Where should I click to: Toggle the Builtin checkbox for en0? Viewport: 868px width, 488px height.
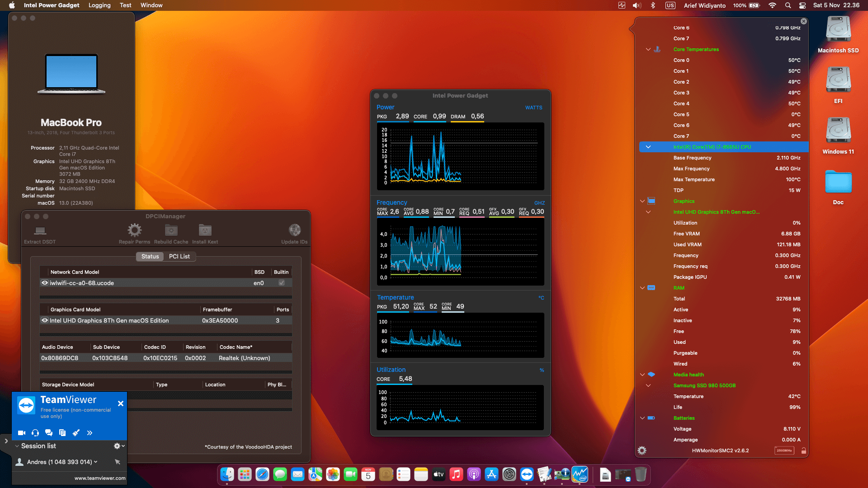click(281, 283)
